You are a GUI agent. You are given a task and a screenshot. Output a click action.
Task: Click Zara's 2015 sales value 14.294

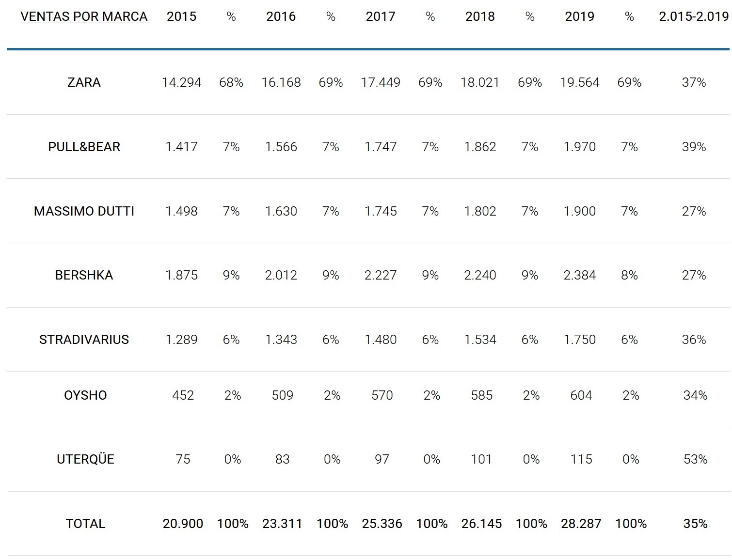[x=181, y=82]
